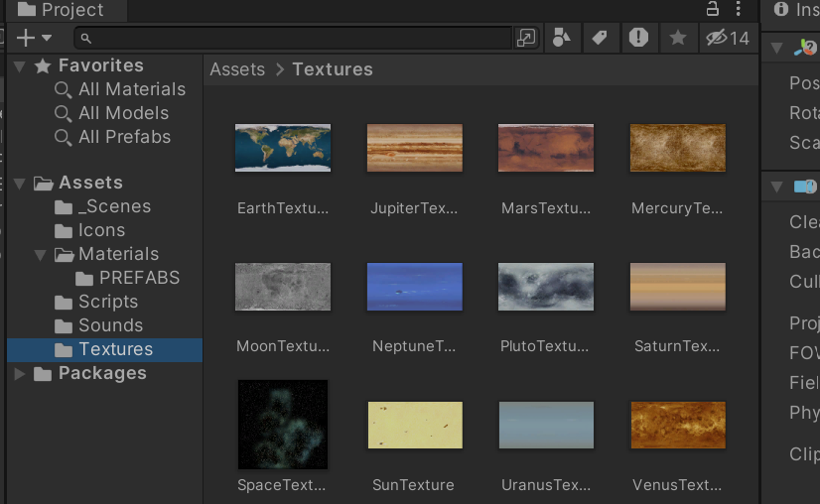
Task: Click the favorites star icon in toolbar
Action: pyautogui.click(x=678, y=38)
